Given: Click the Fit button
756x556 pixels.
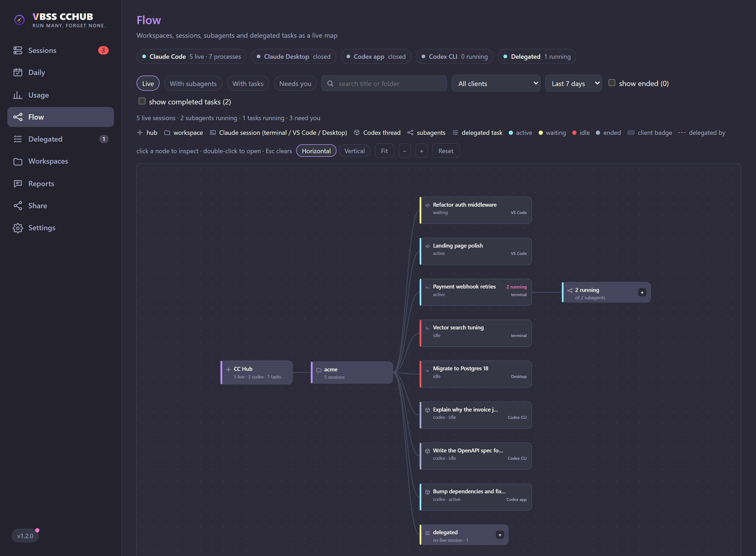Looking at the screenshot, I should [x=384, y=151].
